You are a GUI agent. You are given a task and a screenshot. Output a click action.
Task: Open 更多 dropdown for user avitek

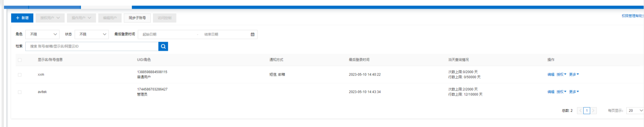click(x=574, y=92)
